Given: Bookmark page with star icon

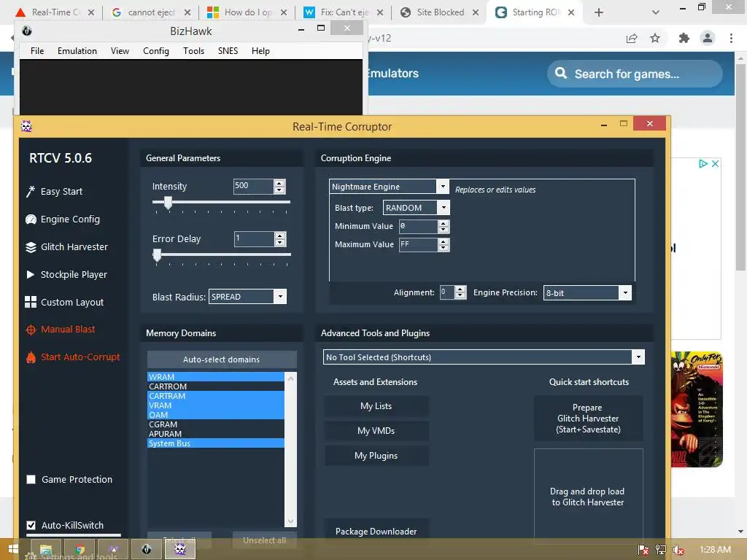Looking at the screenshot, I should point(655,38).
